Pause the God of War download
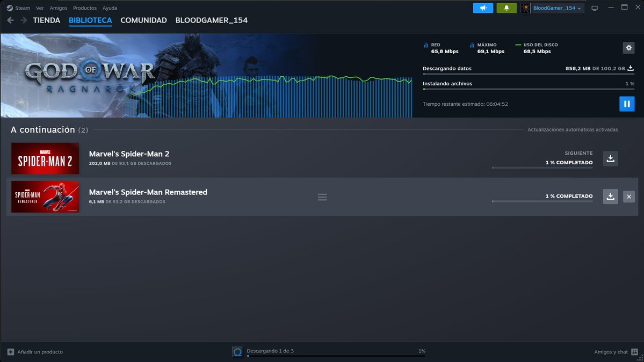Viewport: 644px width, 362px height. 627,104
